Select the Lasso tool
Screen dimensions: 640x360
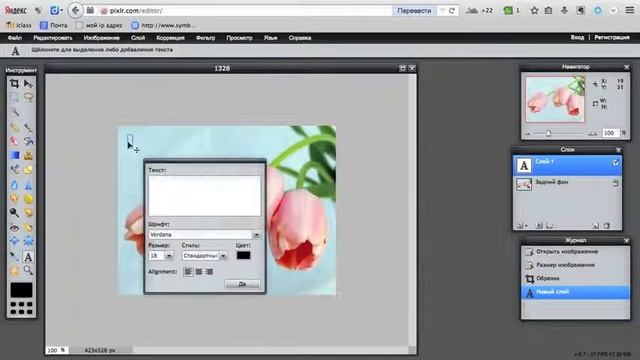point(28,97)
